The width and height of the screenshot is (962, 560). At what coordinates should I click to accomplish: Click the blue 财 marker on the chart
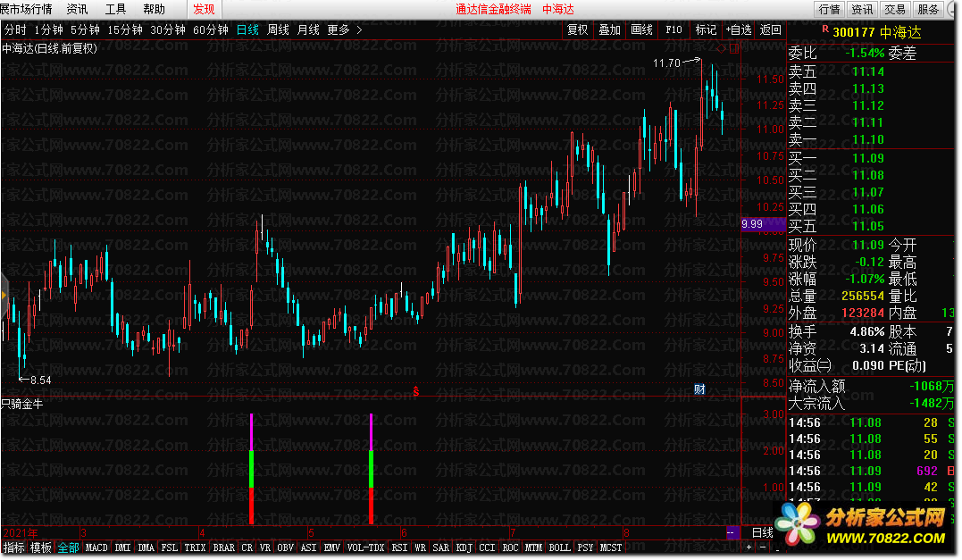point(699,389)
